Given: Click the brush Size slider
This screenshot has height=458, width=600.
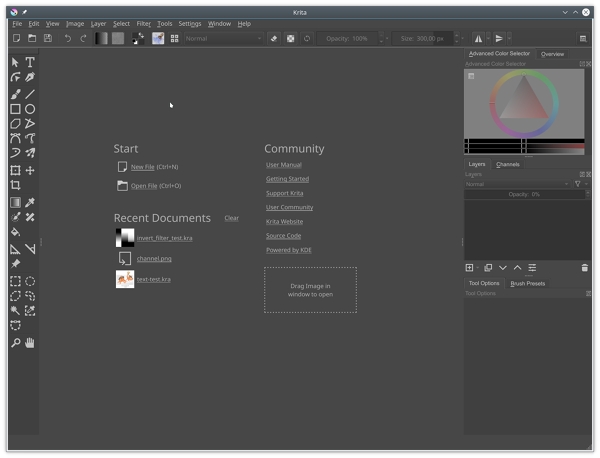Looking at the screenshot, I should (423, 38).
